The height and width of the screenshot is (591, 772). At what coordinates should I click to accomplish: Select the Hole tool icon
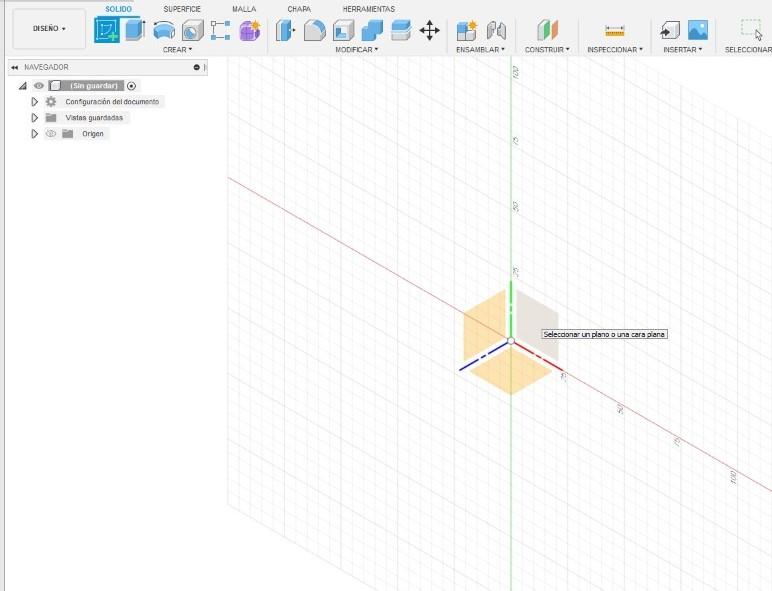coord(193,31)
